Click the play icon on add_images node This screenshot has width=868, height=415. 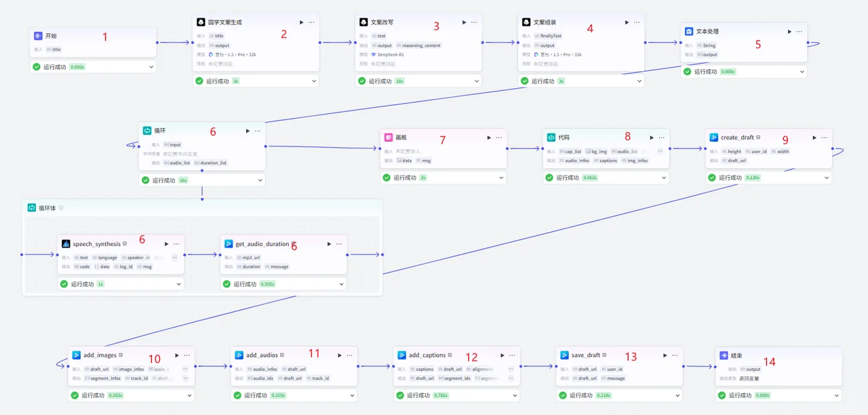tap(177, 355)
